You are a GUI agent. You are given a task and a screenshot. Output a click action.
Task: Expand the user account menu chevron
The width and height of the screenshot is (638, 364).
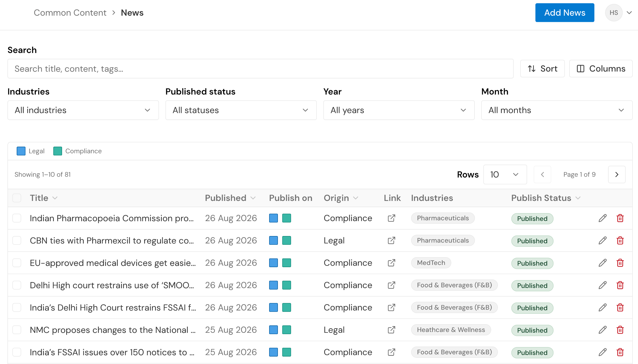629,13
